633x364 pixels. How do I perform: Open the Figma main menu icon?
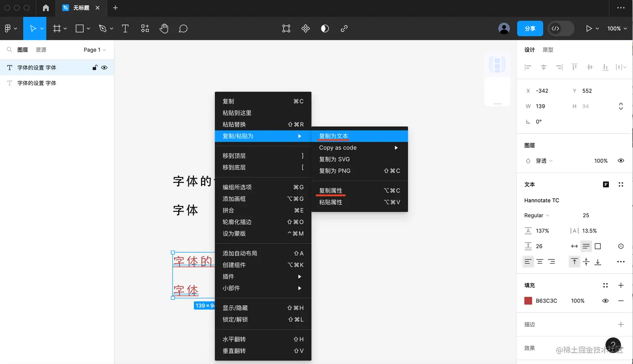8,28
